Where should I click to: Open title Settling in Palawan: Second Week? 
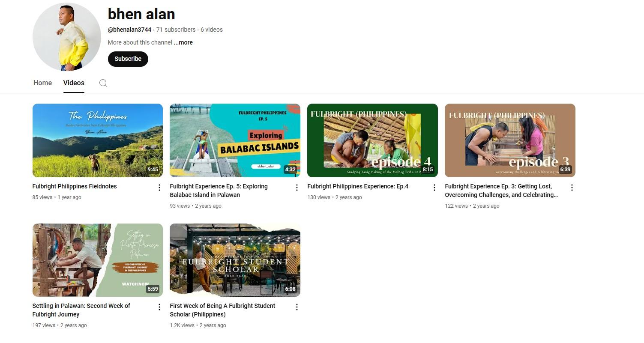coord(81,310)
